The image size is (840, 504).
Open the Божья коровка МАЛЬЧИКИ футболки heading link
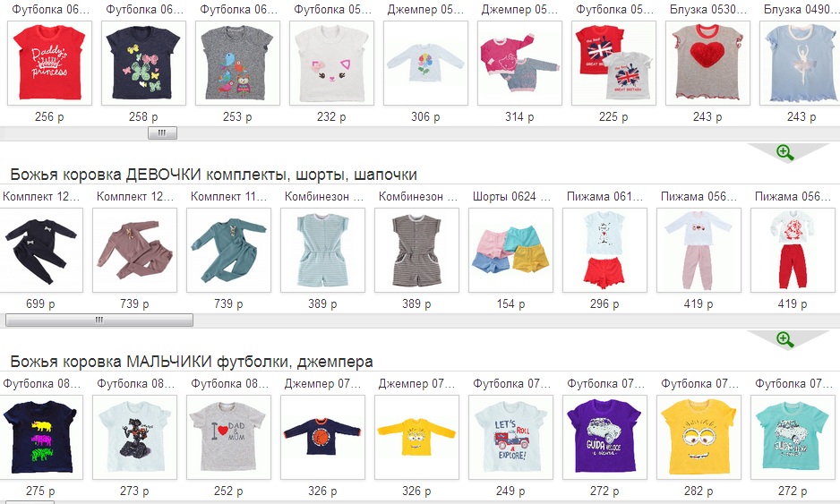point(192,362)
